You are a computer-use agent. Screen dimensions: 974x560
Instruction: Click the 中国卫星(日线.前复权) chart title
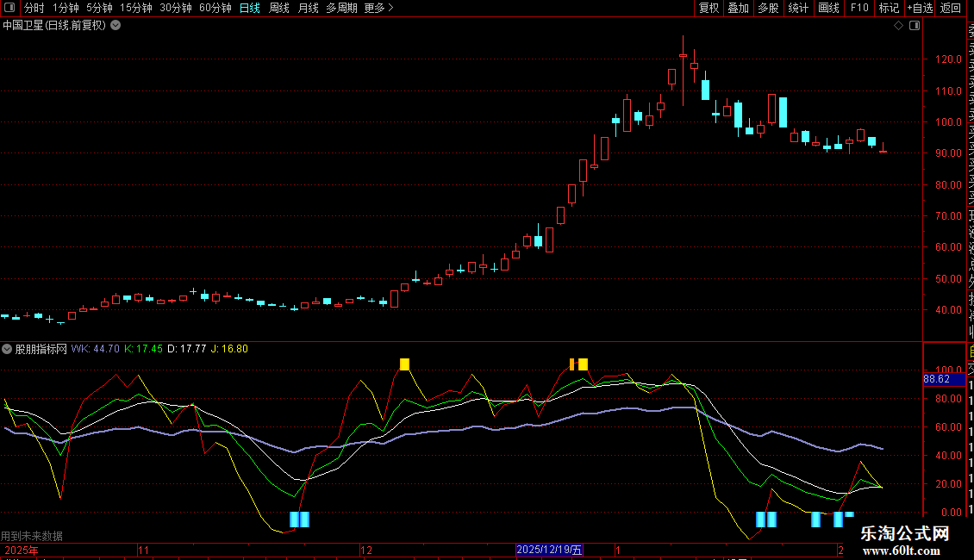coord(54,26)
